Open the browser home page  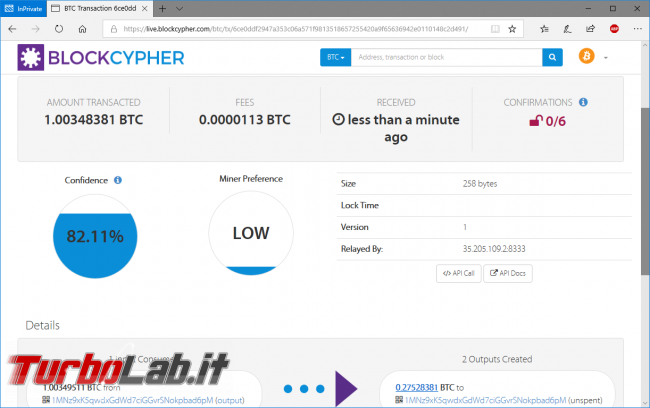pos(82,29)
